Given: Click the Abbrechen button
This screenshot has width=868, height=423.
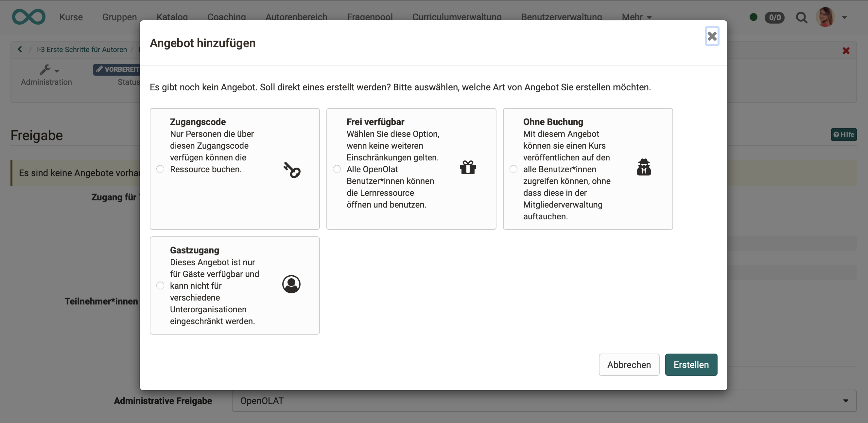Looking at the screenshot, I should (629, 364).
